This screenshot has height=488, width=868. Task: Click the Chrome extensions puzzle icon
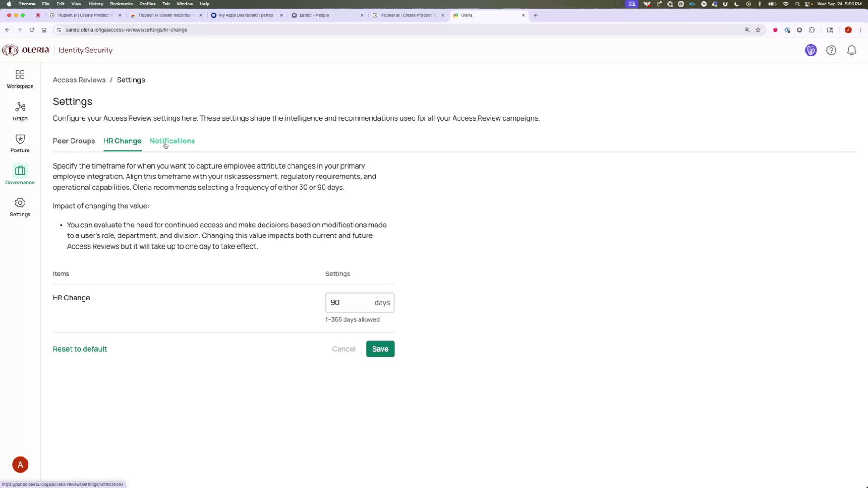pos(812,30)
